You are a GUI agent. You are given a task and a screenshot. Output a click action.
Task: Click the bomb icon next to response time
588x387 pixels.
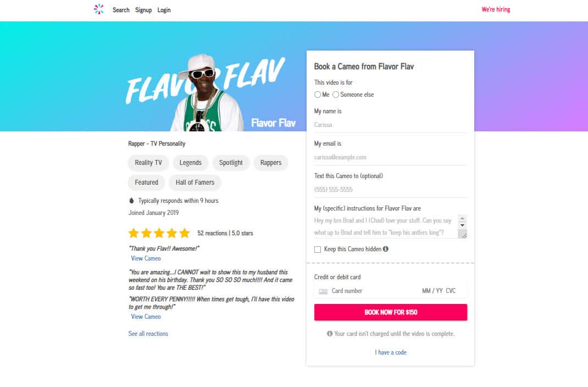131,201
